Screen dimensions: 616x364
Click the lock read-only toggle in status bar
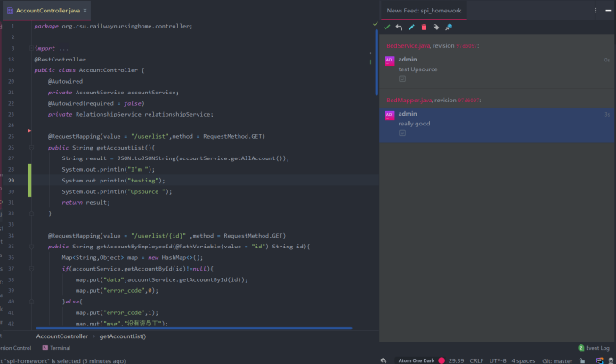point(582,360)
